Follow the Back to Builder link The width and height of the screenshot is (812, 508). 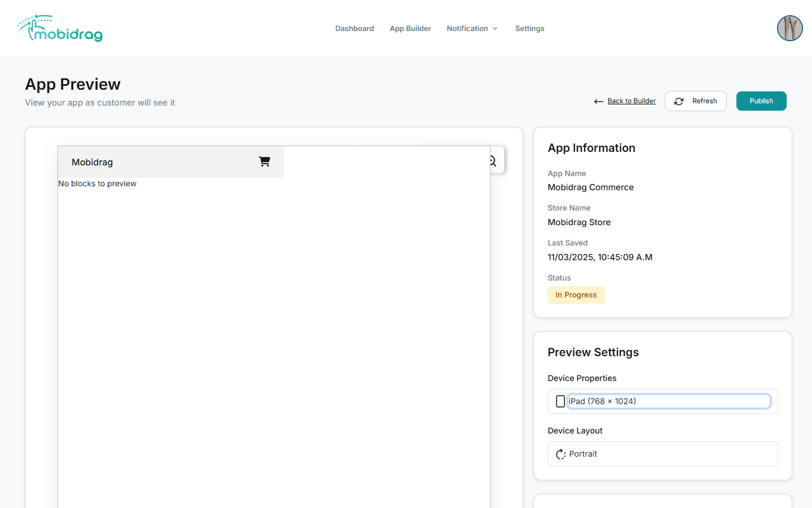(632, 101)
